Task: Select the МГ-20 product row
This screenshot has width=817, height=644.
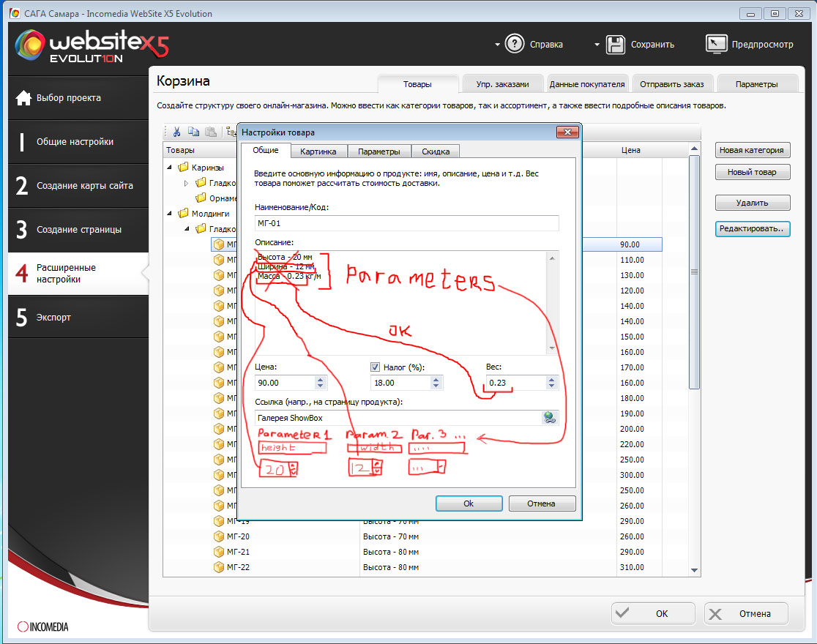Action: point(438,536)
